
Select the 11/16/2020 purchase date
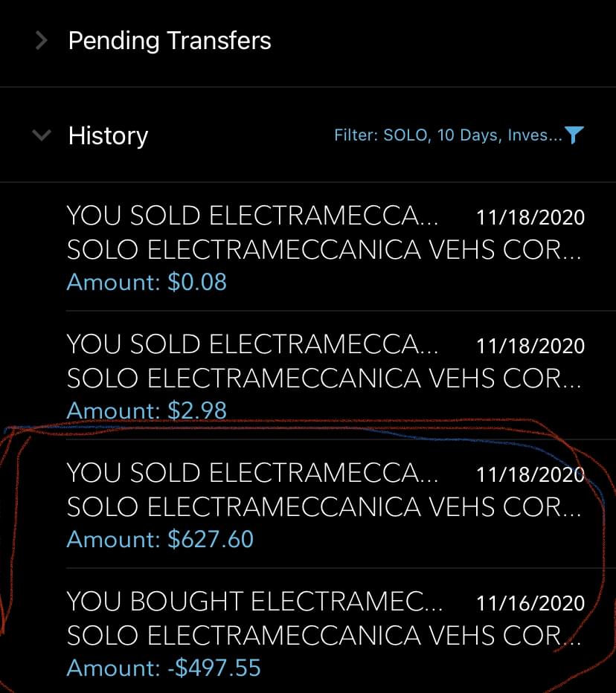530,603
